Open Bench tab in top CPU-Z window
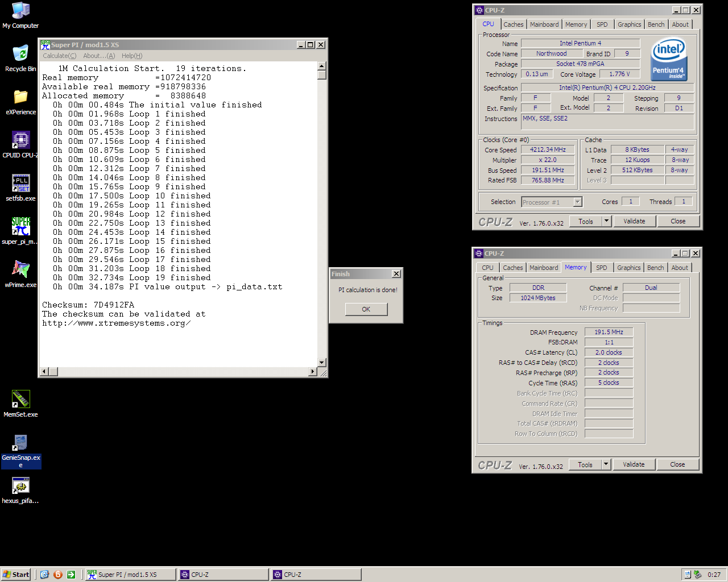The image size is (728, 582). (x=656, y=24)
